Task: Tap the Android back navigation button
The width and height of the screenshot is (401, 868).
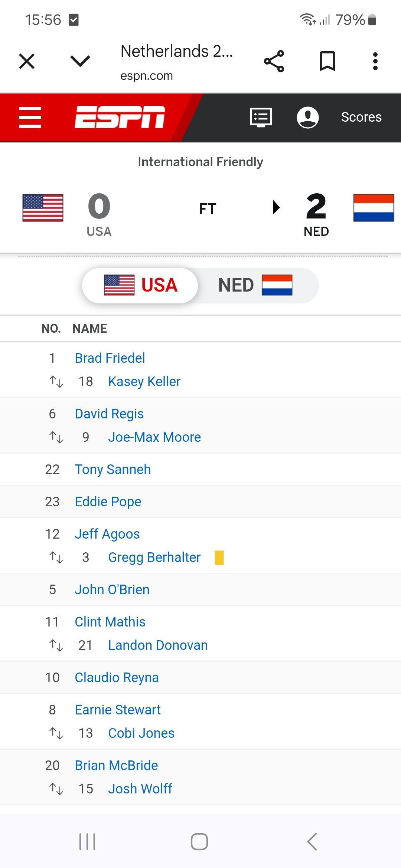Action: 312,842
